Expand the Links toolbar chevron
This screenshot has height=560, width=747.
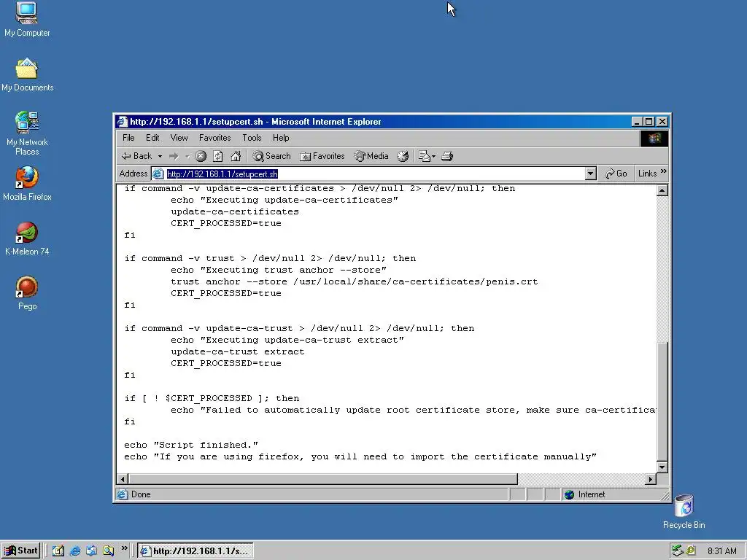tap(664, 171)
